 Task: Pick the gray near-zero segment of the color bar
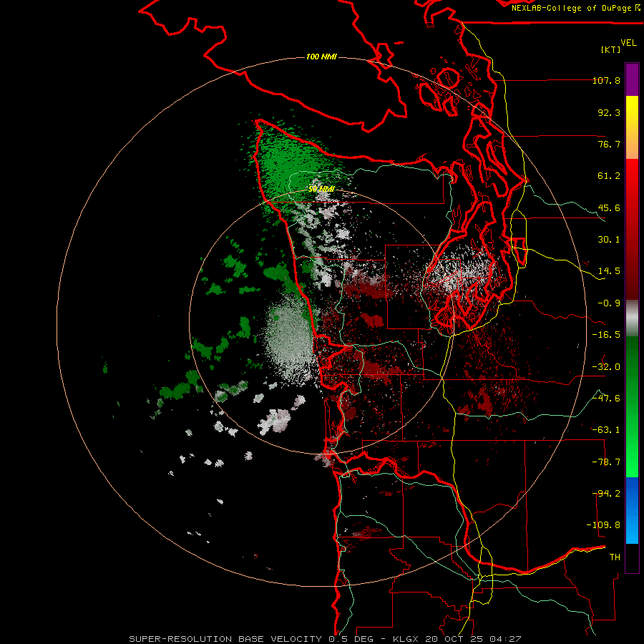point(632,318)
